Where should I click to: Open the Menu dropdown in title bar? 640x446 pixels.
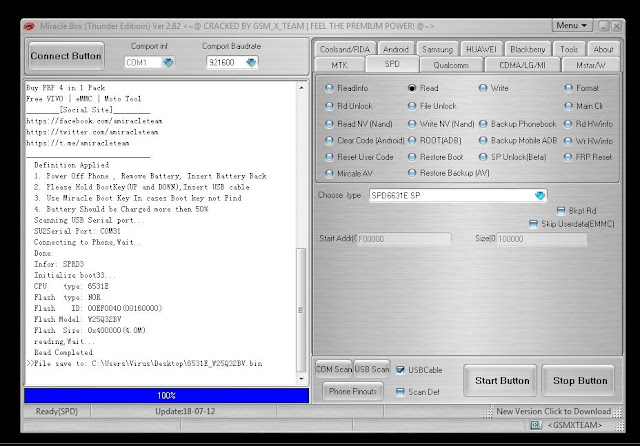(x=572, y=25)
